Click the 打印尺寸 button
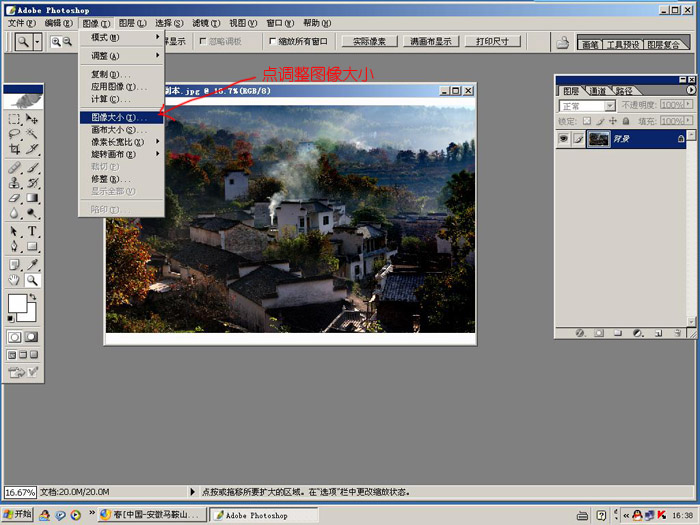Screen dimensions: 700x525 click(x=492, y=42)
